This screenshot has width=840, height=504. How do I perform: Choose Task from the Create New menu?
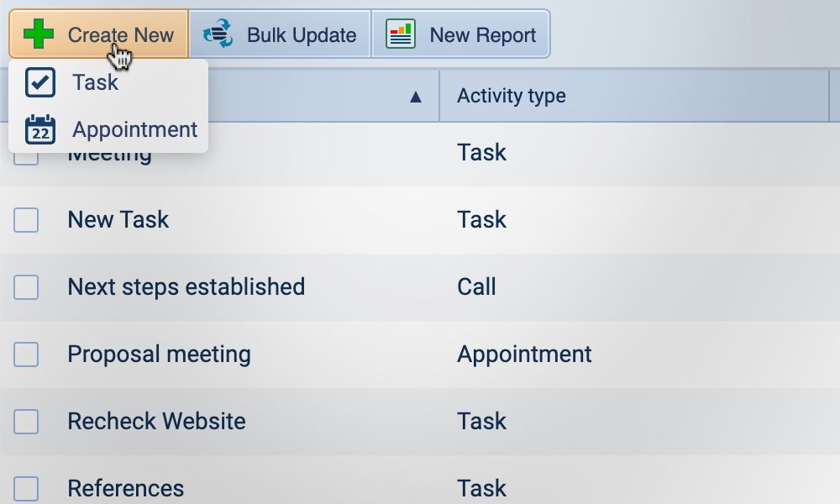pos(95,82)
